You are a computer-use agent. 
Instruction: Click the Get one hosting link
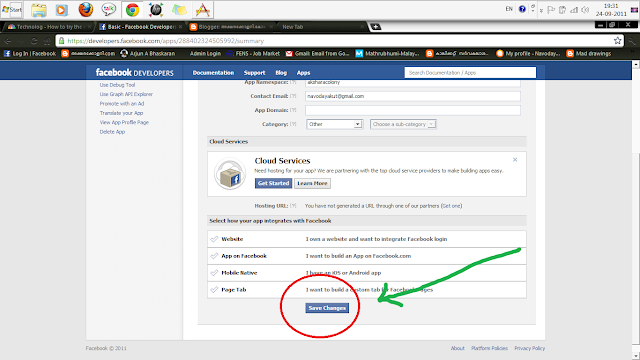[451, 206]
